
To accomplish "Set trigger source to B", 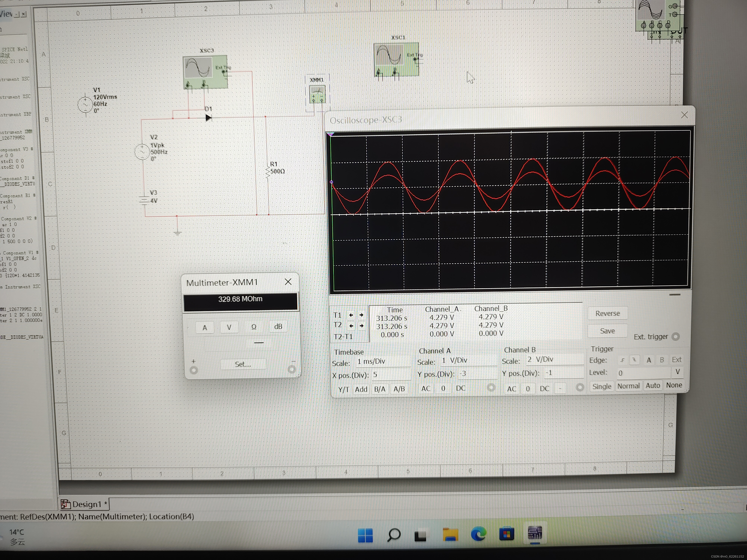I will [662, 360].
